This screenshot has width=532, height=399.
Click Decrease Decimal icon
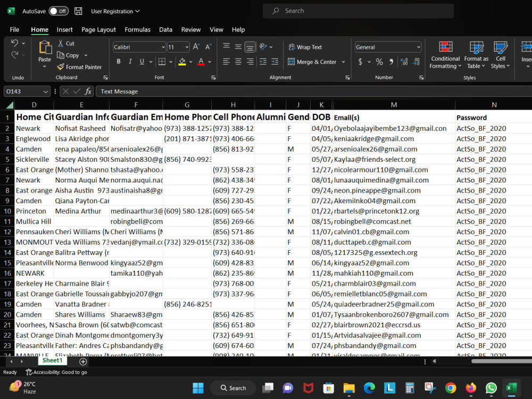[417, 62]
